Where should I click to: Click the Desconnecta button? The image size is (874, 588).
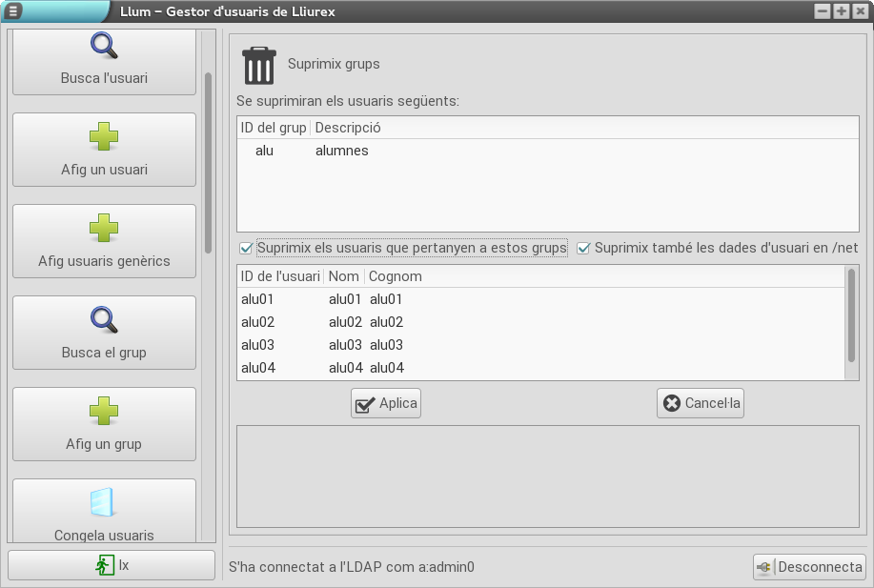(x=809, y=567)
